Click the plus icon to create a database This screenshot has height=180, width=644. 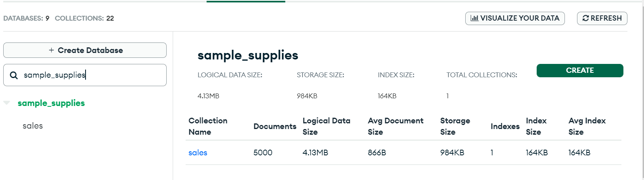click(51, 51)
